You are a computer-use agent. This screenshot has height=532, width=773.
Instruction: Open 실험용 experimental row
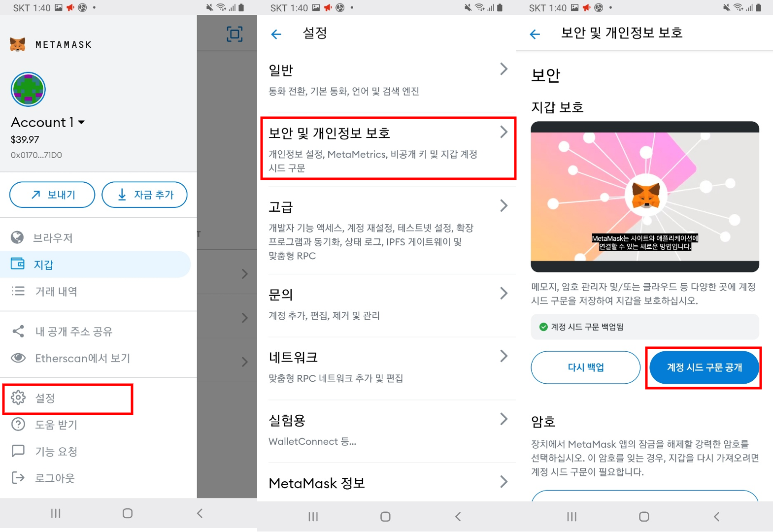(x=388, y=432)
